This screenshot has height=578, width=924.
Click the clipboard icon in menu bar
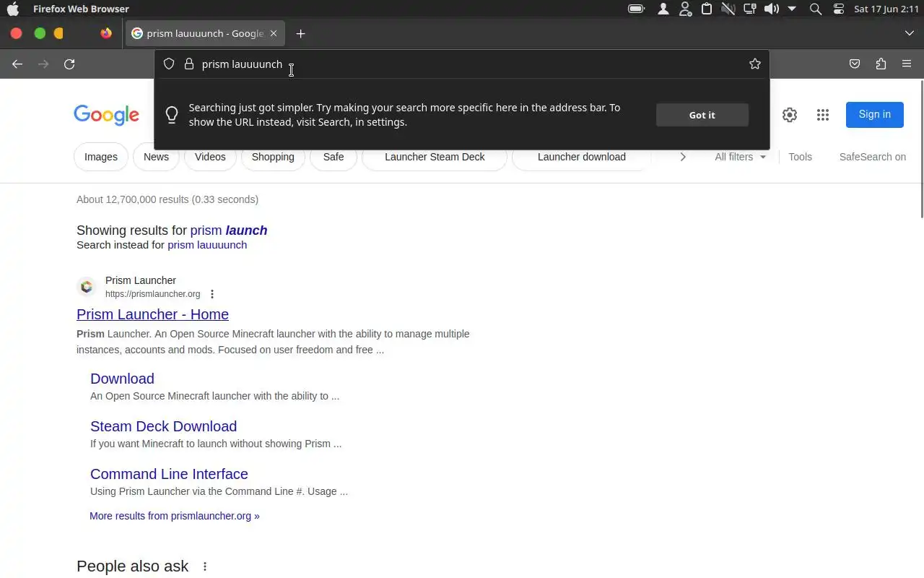(x=707, y=9)
